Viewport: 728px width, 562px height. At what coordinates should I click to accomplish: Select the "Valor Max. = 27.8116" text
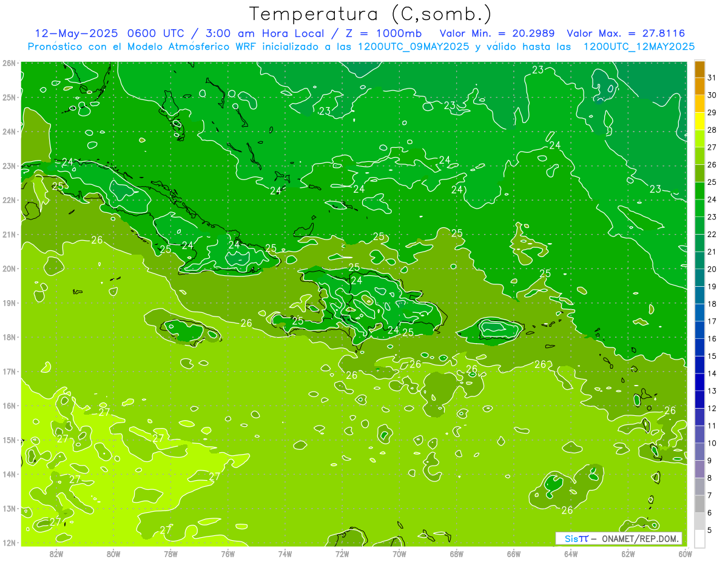pos(626,33)
